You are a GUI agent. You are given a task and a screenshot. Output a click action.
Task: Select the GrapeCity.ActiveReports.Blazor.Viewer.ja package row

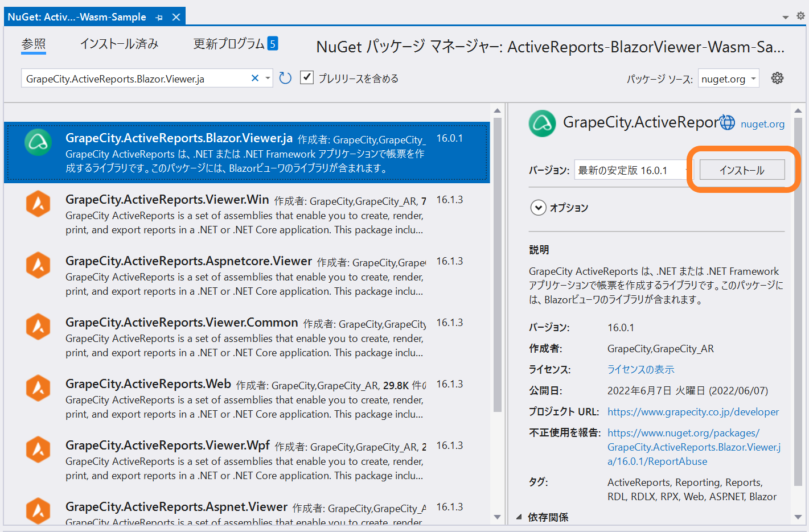[x=247, y=152]
